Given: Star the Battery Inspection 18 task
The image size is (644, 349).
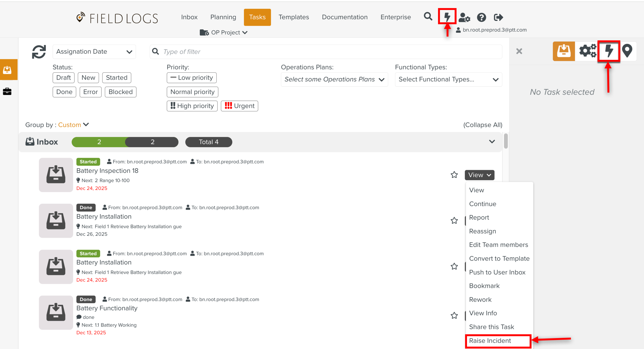Looking at the screenshot, I should coord(454,175).
